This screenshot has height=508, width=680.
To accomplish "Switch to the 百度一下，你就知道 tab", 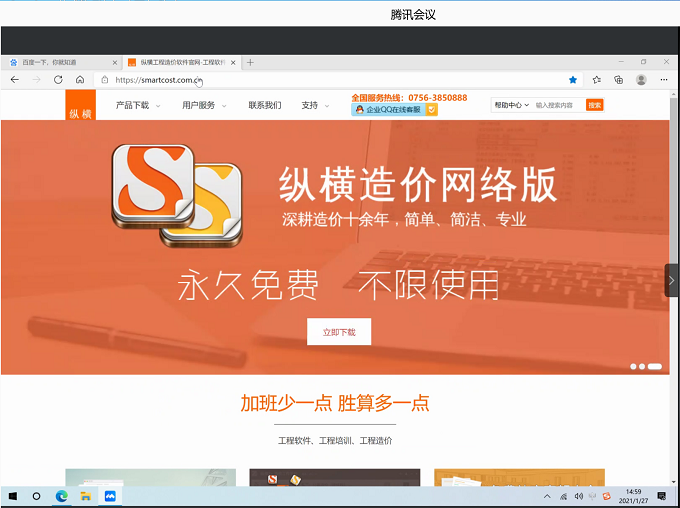I will coord(61,62).
